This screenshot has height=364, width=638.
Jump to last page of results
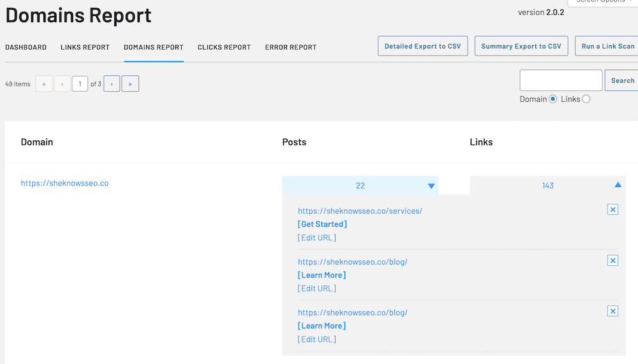(130, 84)
